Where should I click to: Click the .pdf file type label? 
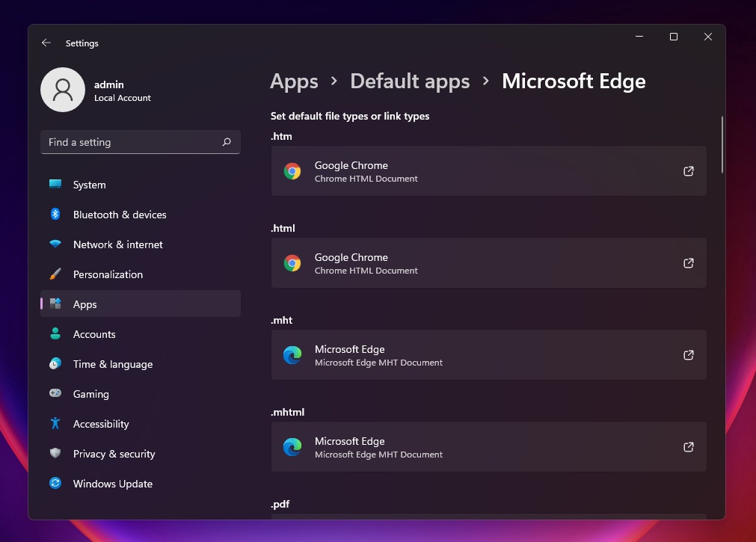280,505
